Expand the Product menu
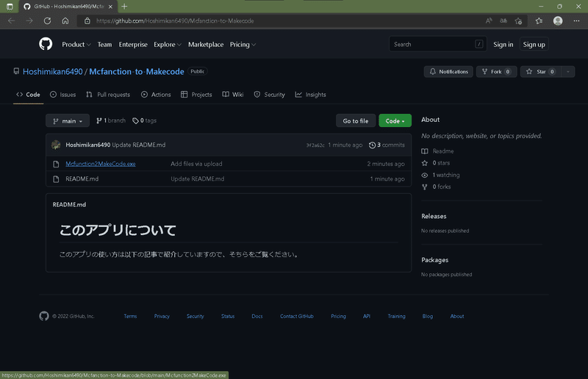Screen dimensions: 588x379 76,44
